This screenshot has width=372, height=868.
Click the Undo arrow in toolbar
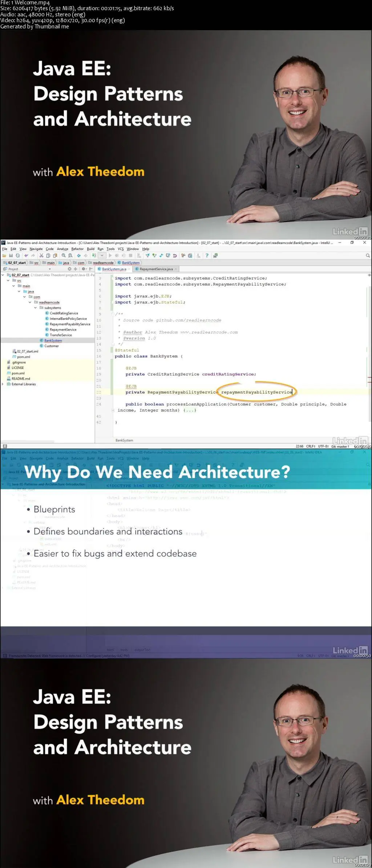(x=26, y=255)
